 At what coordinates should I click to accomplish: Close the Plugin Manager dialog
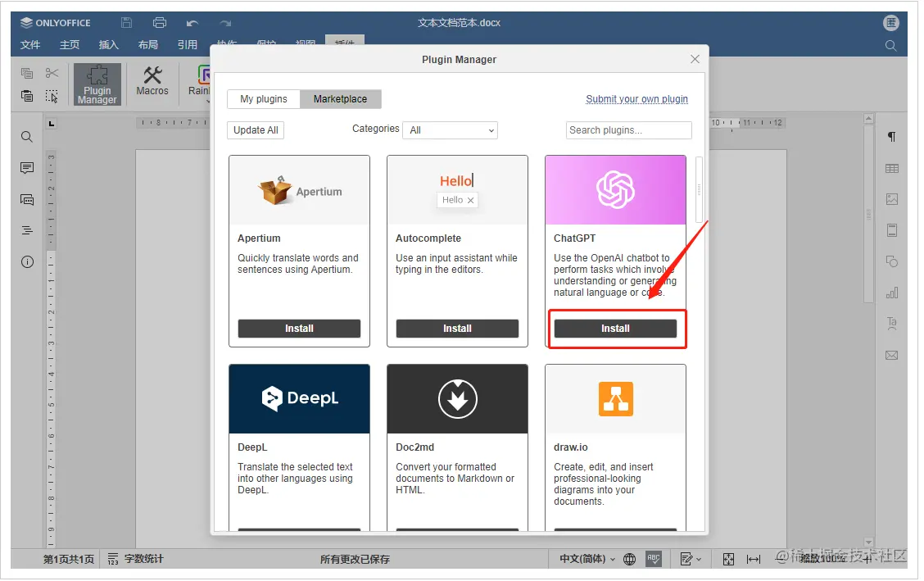[x=695, y=60]
